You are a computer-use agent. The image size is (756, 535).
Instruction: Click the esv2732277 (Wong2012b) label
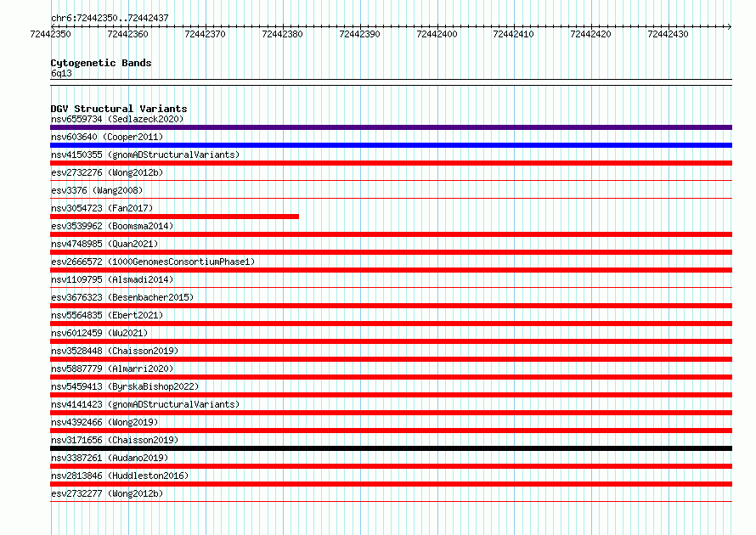(107, 493)
